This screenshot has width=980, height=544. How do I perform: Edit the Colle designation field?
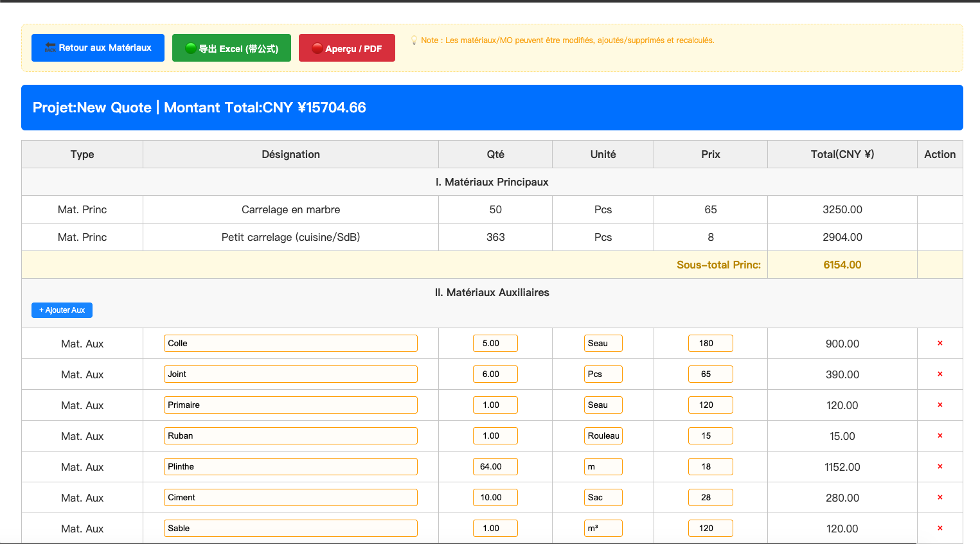(x=290, y=344)
